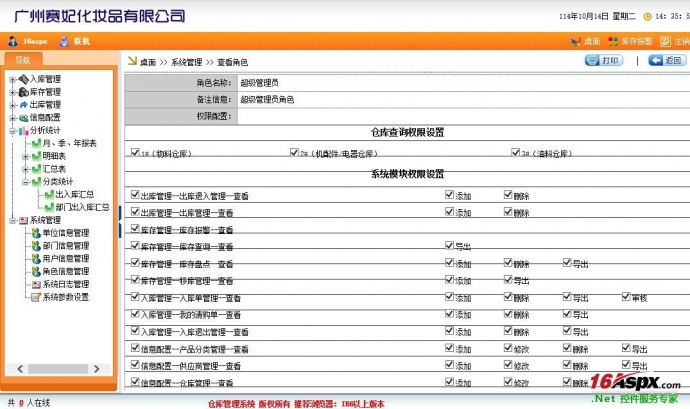The height and width of the screenshot is (409, 690).
Task: Click the 桌面 icon in top bar
Action: pyautogui.click(x=575, y=41)
